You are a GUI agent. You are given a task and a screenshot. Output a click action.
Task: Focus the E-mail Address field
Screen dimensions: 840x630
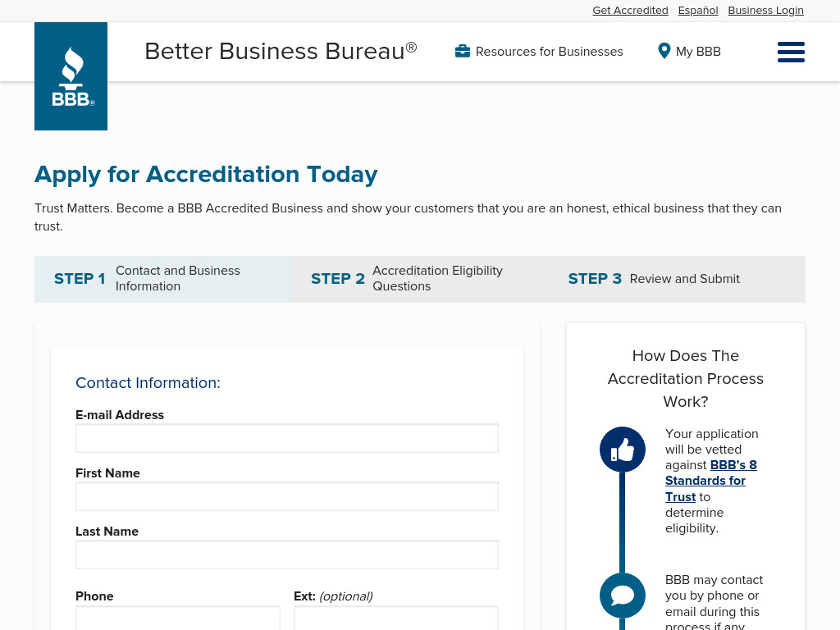(287, 438)
